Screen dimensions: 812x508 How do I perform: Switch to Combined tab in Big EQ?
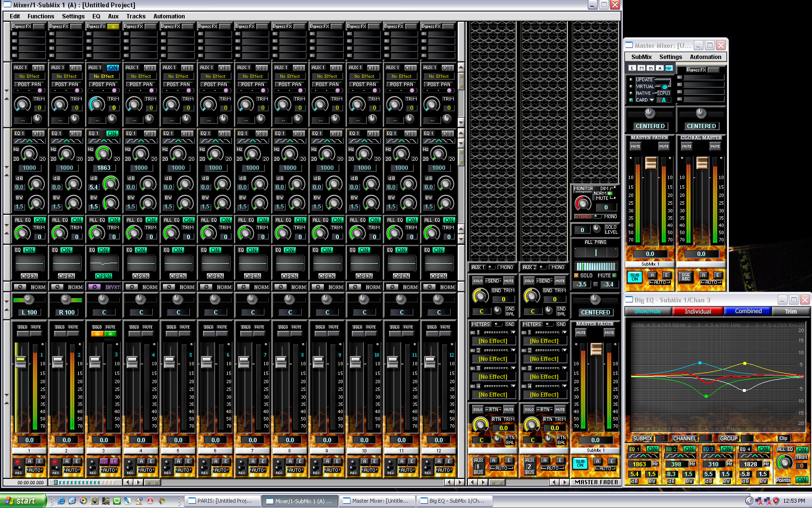pos(748,311)
